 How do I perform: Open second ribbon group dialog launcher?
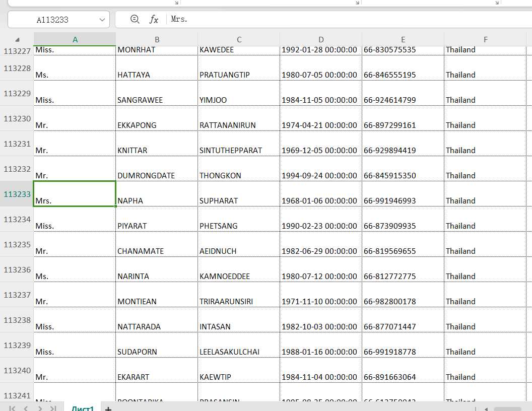tap(357, 3)
